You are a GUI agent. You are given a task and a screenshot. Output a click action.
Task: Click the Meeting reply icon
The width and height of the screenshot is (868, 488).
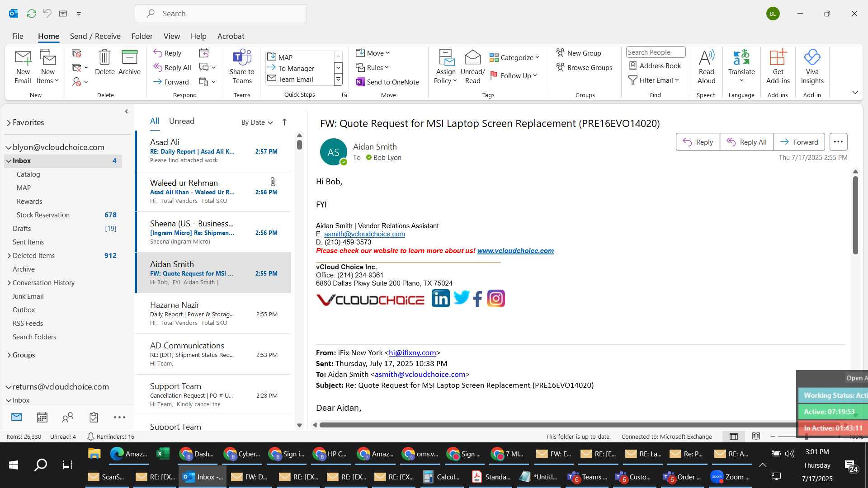(204, 53)
